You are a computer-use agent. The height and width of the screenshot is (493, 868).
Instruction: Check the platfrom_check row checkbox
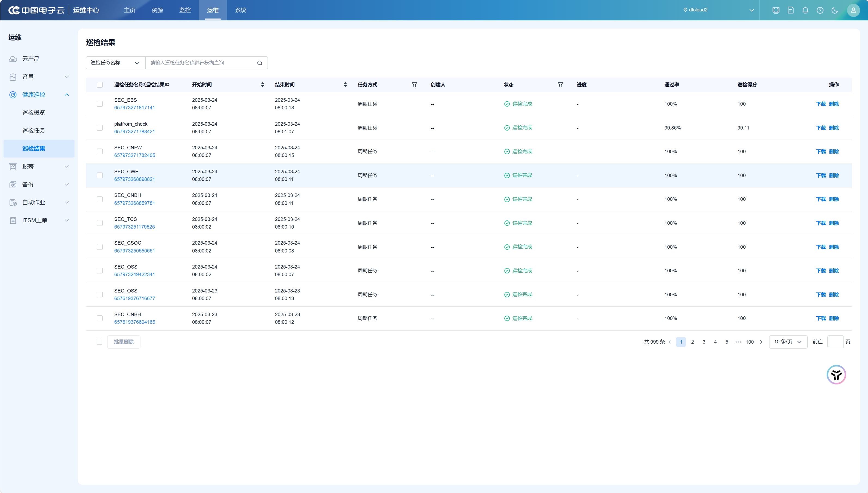pyautogui.click(x=100, y=128)
